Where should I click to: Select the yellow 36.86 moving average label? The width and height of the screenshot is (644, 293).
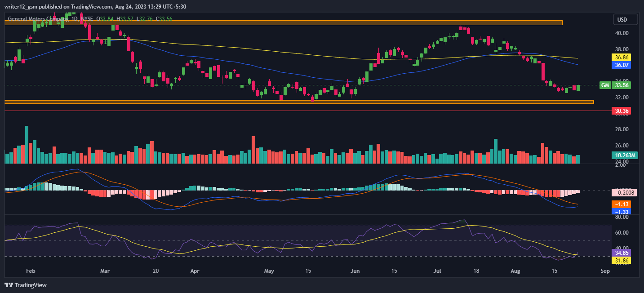[622, 58]
